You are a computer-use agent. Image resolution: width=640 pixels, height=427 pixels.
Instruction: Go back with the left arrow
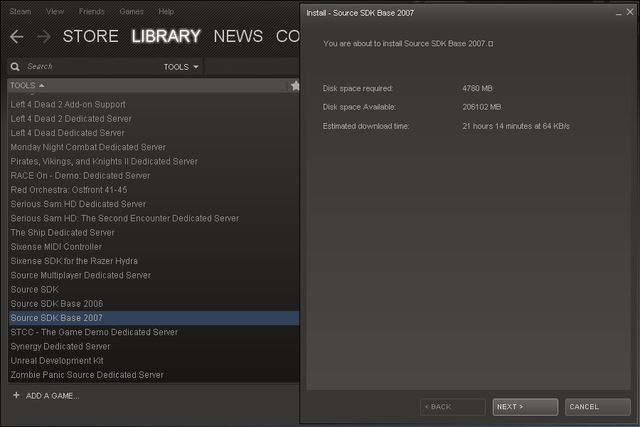point(16,37)
